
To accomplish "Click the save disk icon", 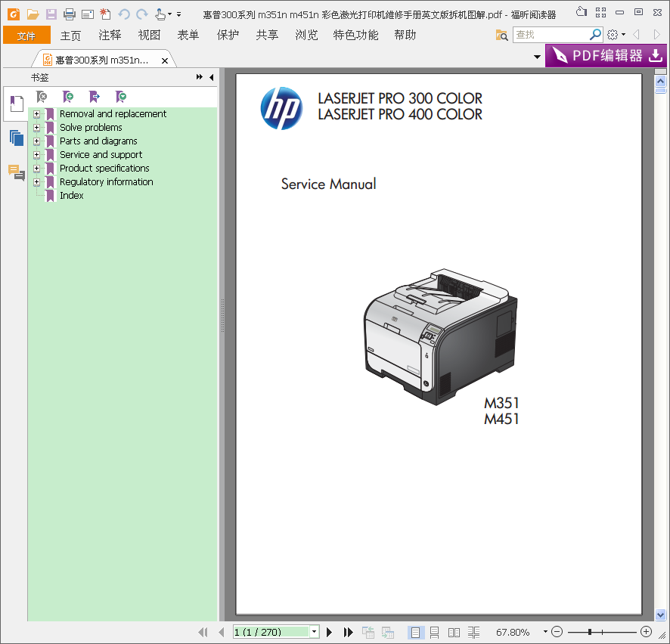I will pos(51,14).
